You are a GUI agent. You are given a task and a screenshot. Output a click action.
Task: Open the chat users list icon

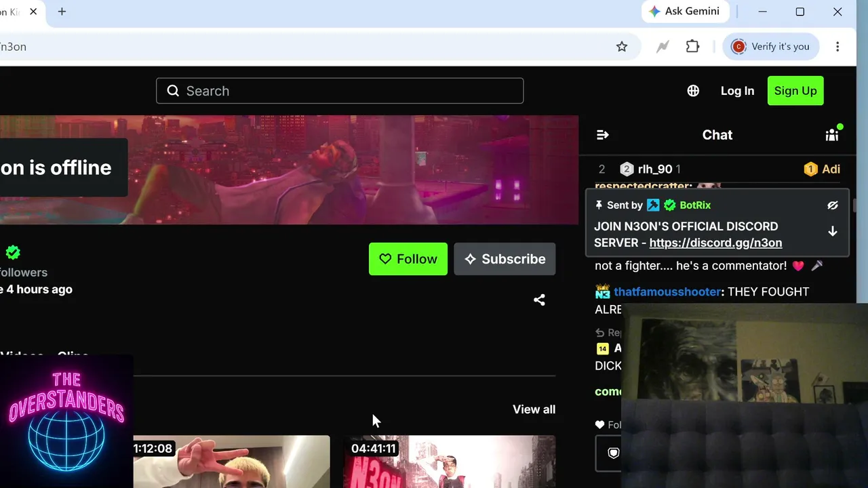point(832,135)
